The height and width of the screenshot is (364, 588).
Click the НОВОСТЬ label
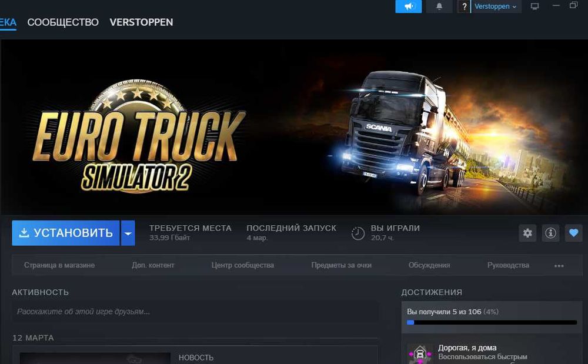click(196, 358)
